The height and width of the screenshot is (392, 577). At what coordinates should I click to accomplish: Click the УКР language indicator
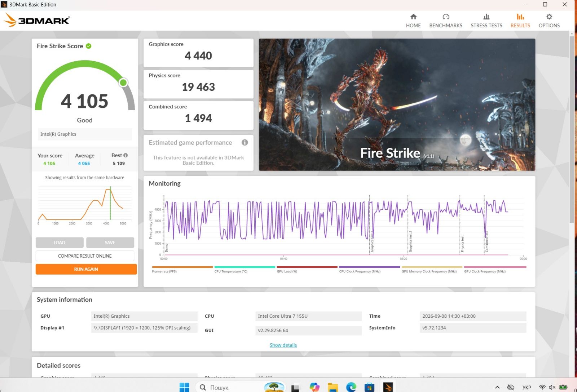click(527, 387)
